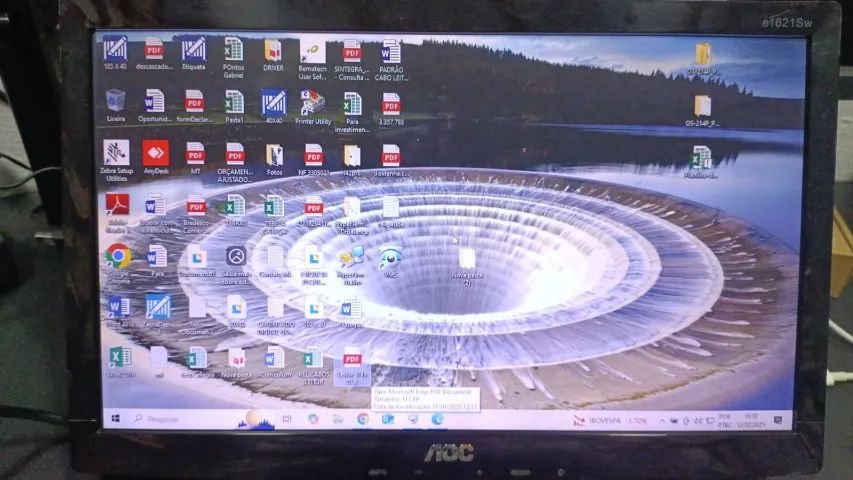
Task: Open the taskbar clock and calendar
Action: [751, 420]
